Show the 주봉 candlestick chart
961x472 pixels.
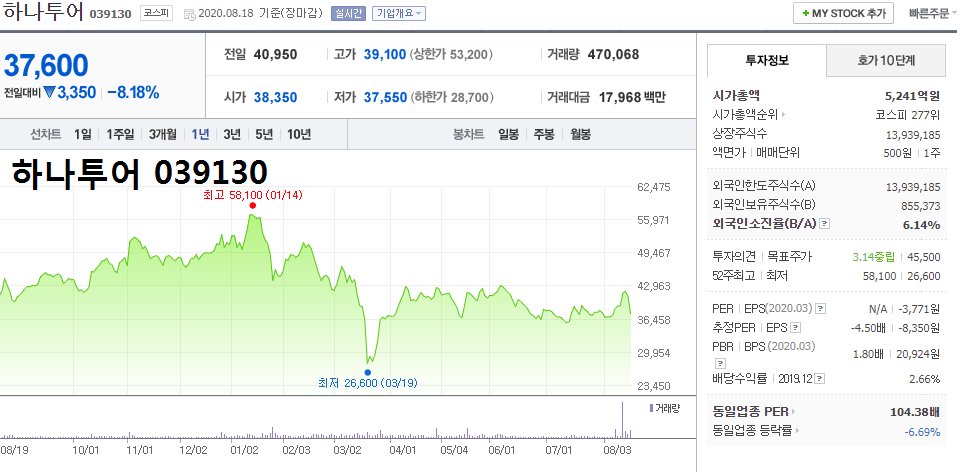point(544,134)
